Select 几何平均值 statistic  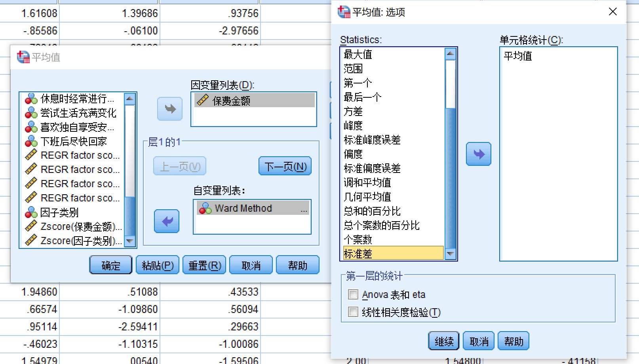(393, 197)
